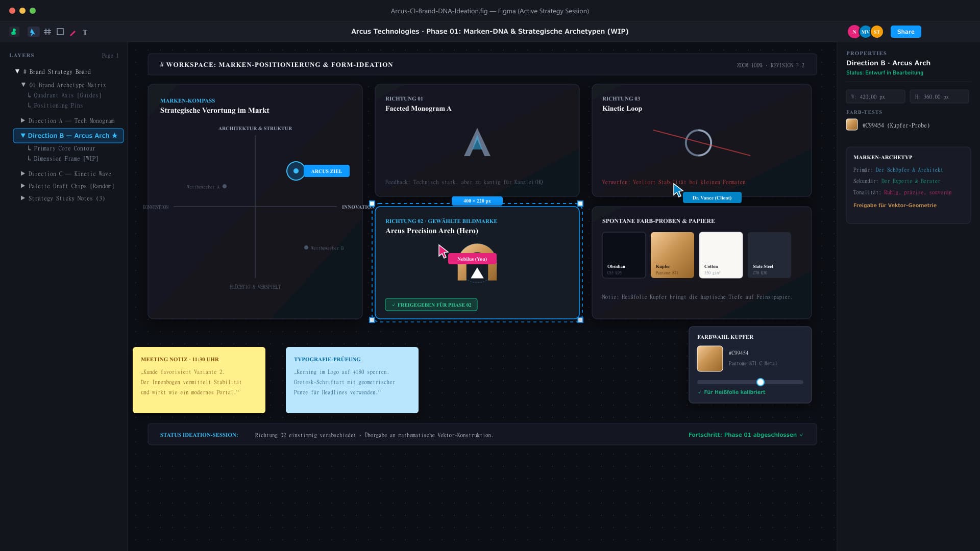Select the Palette Draft Chips [Random] layer name
Image resolution: width=980 pixels, height=551 pixels.
point(71,186)
